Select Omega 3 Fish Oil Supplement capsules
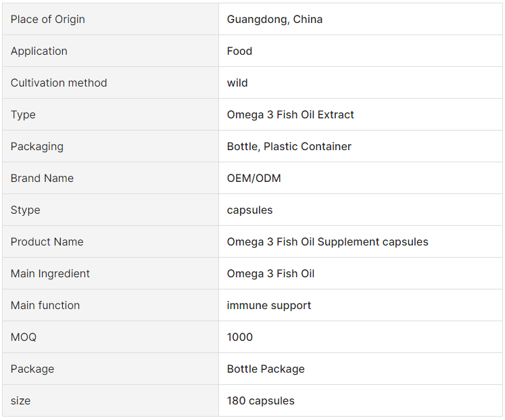This screenshot has height=420, width=505. [x=328, y=242]
